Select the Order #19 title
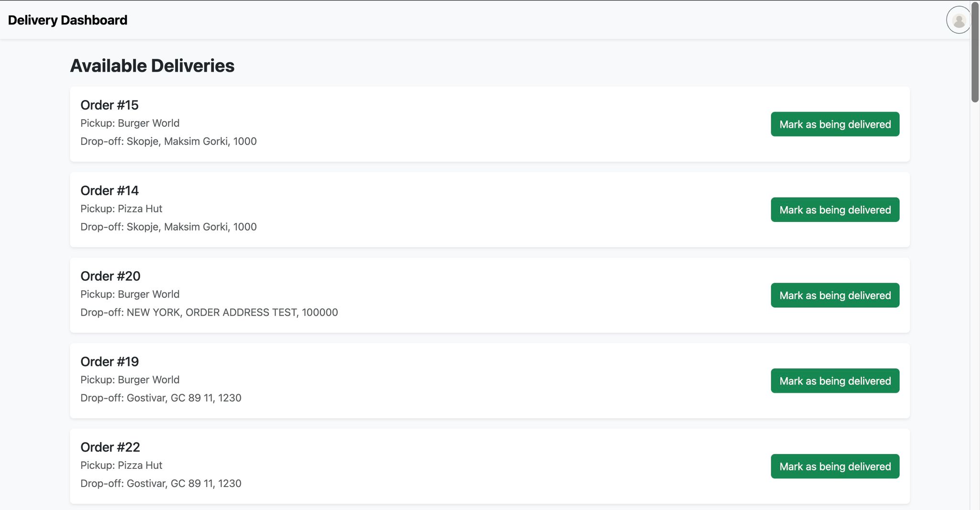Viewport: 980px width, 510px height. click(x=110, y=362)
